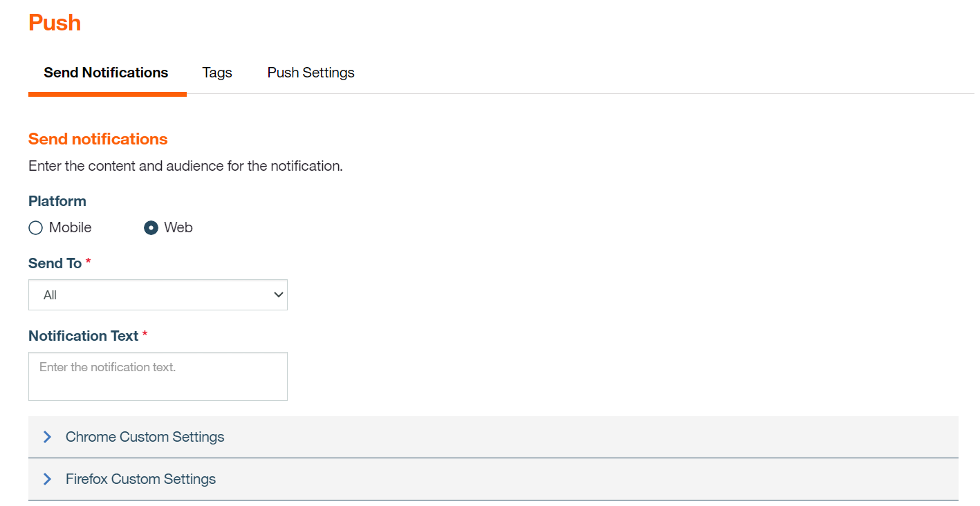Viewport: 980px width, 506px height.
Task: Expand the Firefox Custom Settings section title
Action: click(x=140, y=479)
